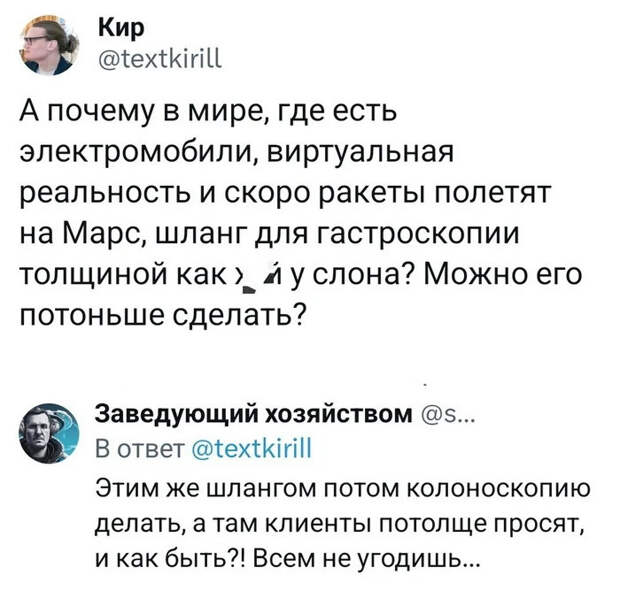Click the phrase Можно его in the tweet
The image size is (620, 606).
tap(503, 275)
